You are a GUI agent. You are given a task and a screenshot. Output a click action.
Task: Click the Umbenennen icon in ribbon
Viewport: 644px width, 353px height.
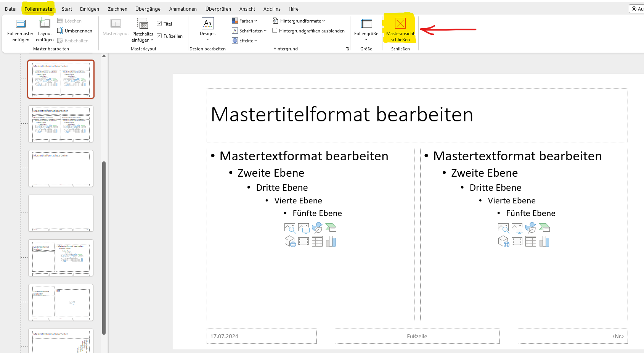60,31
